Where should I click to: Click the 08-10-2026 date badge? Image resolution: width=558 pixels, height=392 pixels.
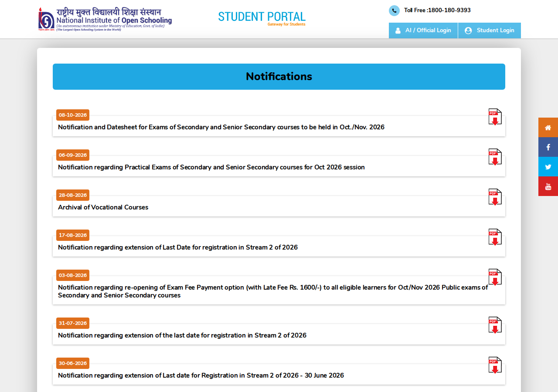73,115
